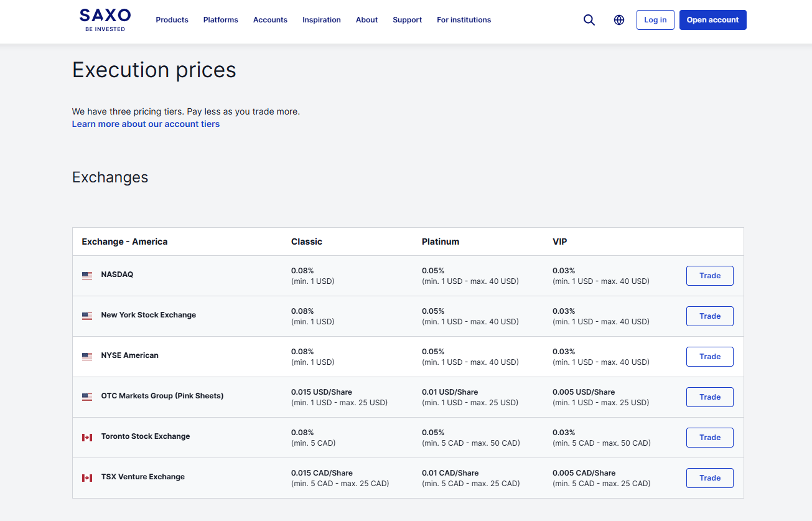Click Trade button for OTC Markets Group
The image size is (812, 521).
click(710, 397)
